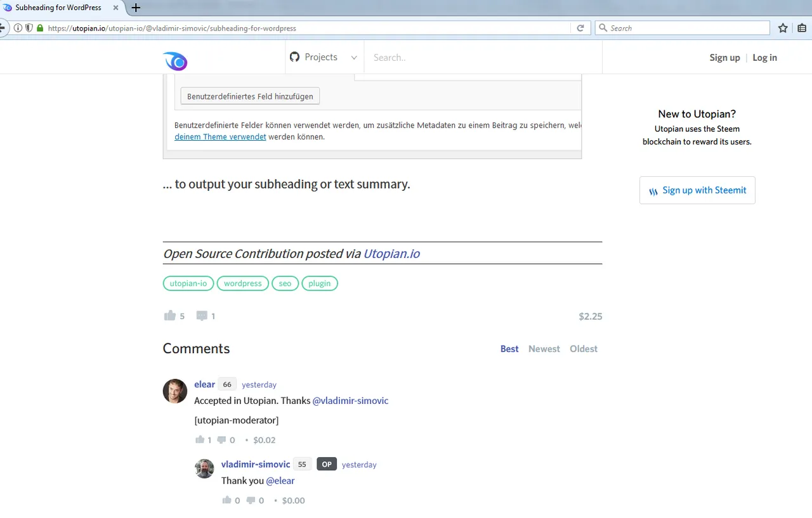Click Sign up with Steemit button
Image resolution: width=812 pixels, height=518 pixels.
click(697, 190)
